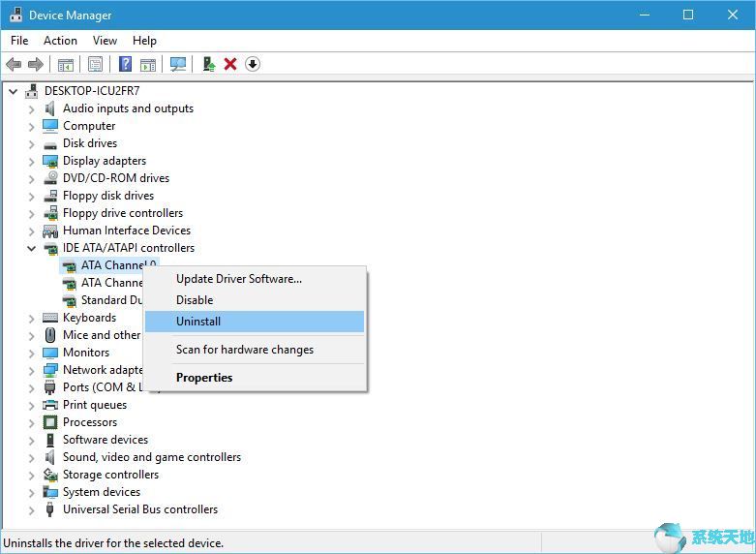Click the DESKTOP-ICU2FR7 computer icon

coord(32,91)
